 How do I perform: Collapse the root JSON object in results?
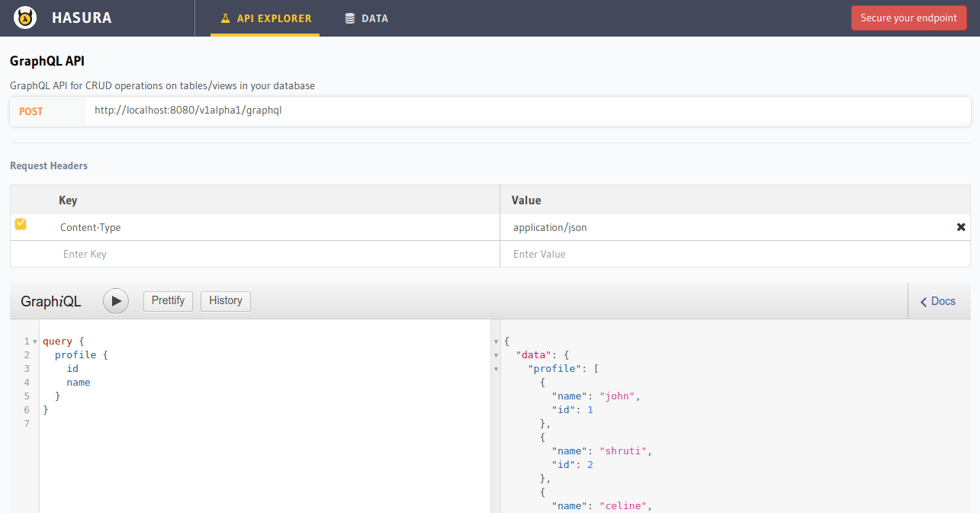tap(496, 341)
